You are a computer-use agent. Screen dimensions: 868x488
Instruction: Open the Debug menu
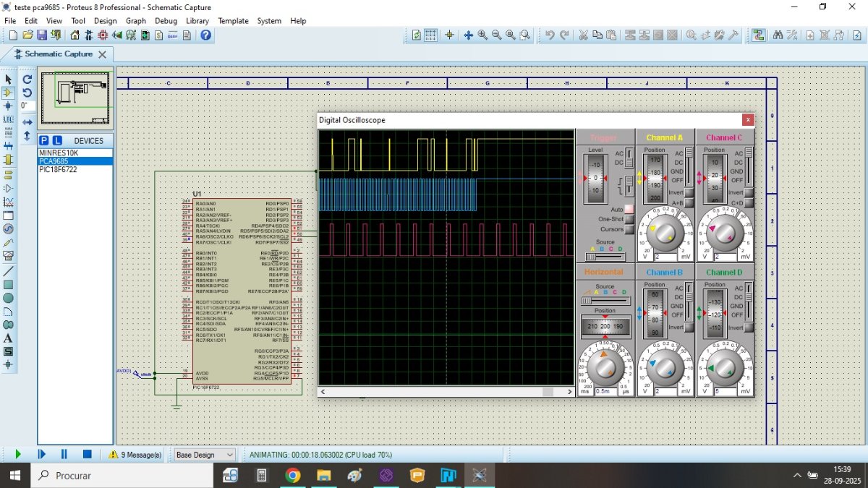tap(166, 21)
